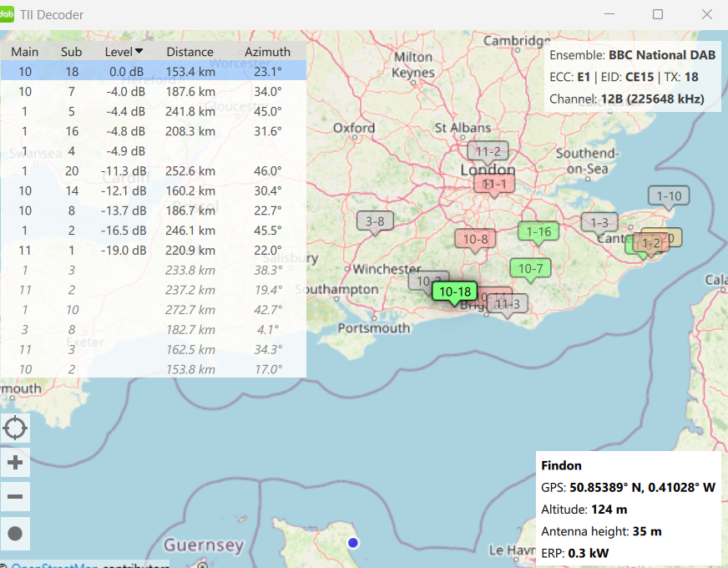
Task: Zoom in the map with plus button
Action: (x=15, y=462)
